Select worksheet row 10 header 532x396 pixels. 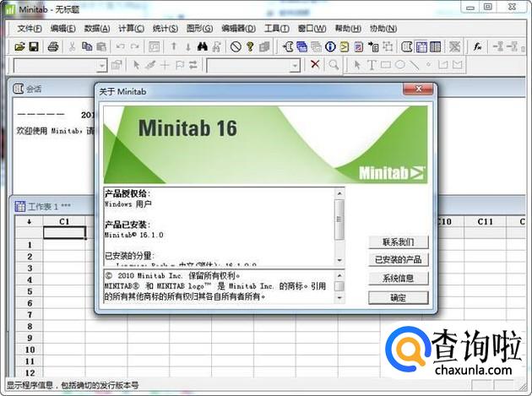pyautogui.click(x=30, y=350)
